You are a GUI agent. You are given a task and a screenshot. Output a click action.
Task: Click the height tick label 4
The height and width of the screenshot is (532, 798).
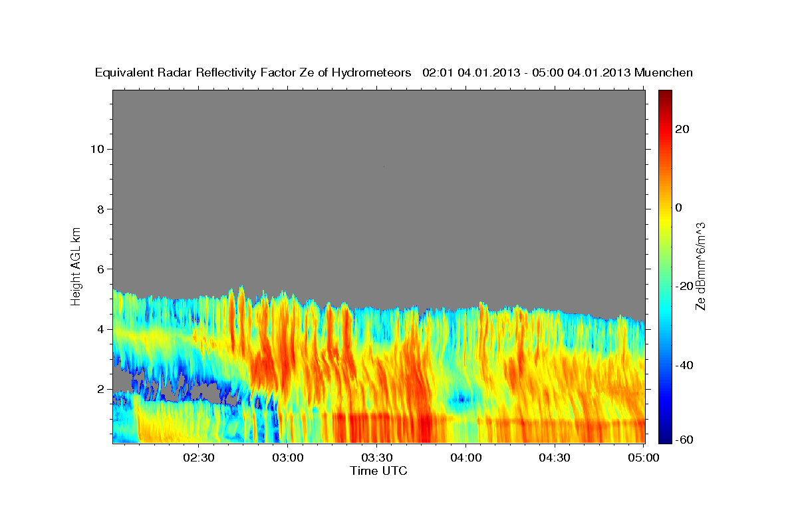(x=102, y=329)
